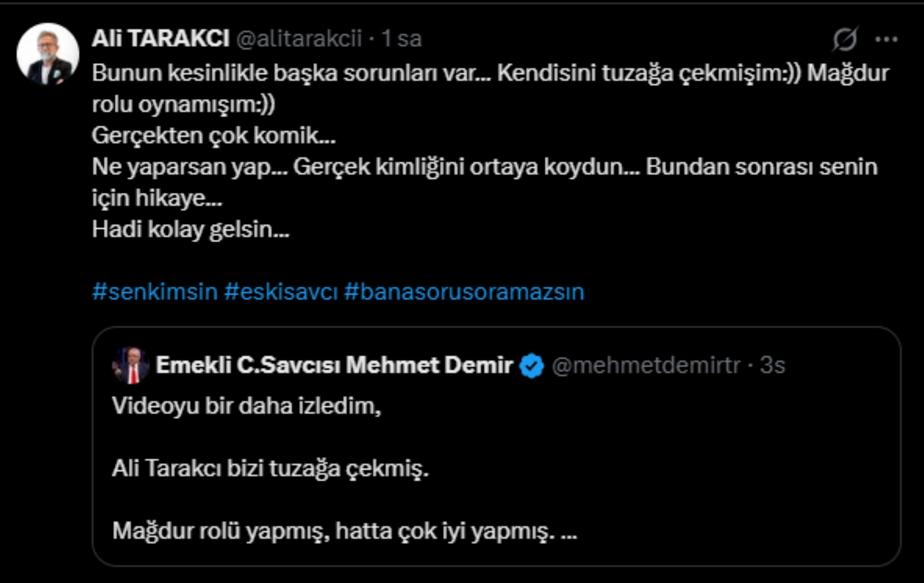The width and height of the screenshot is (924, 583).
Task: Open the @alitarakcii handle link
Action: [298, 39]
